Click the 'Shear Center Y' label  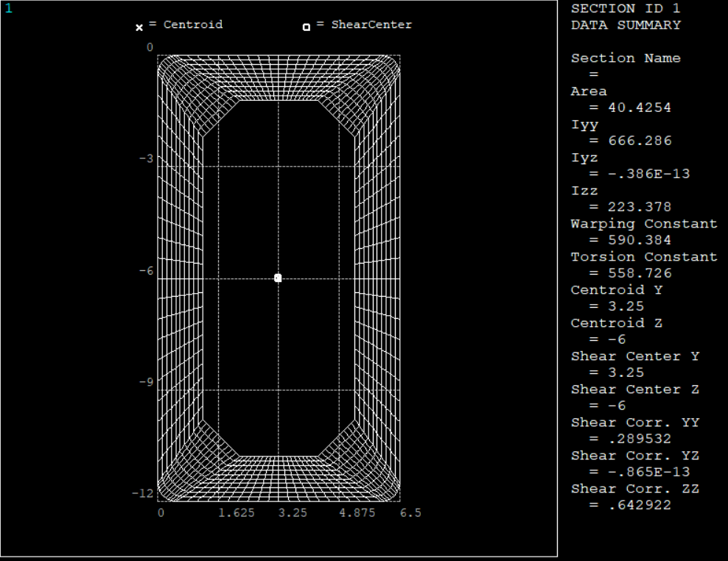(x=635, y=356)
